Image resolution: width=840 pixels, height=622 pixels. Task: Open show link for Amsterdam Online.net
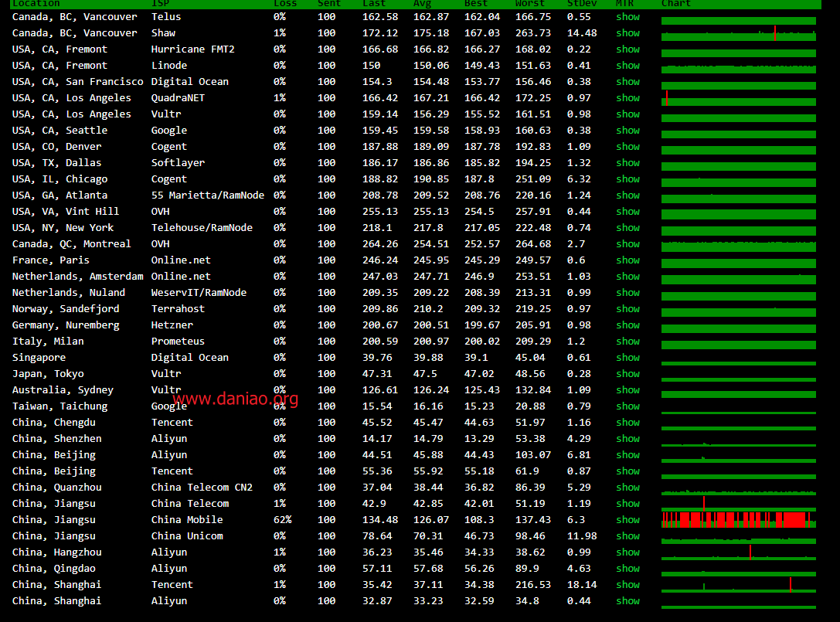pyautogui.click(x=627, y=277)
